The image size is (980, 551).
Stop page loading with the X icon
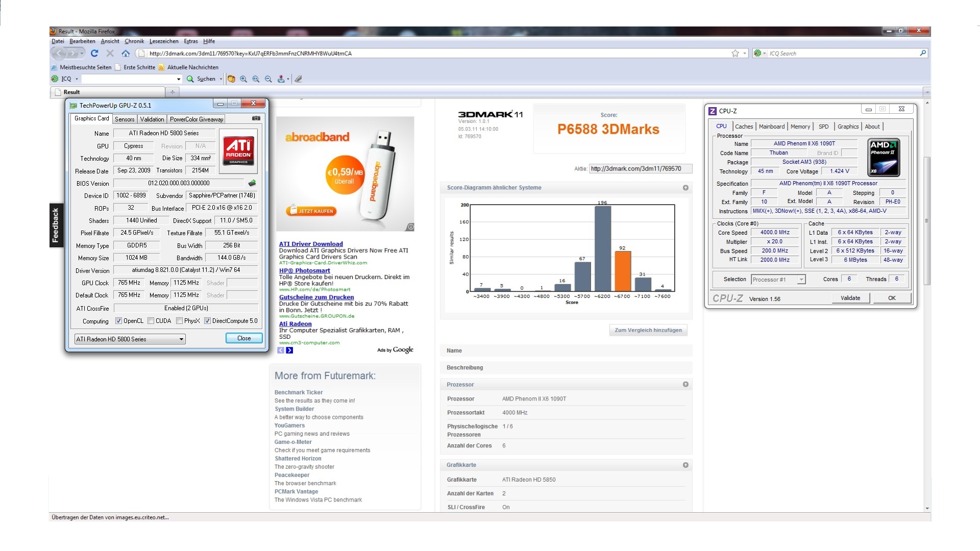[x=110, y=53]
